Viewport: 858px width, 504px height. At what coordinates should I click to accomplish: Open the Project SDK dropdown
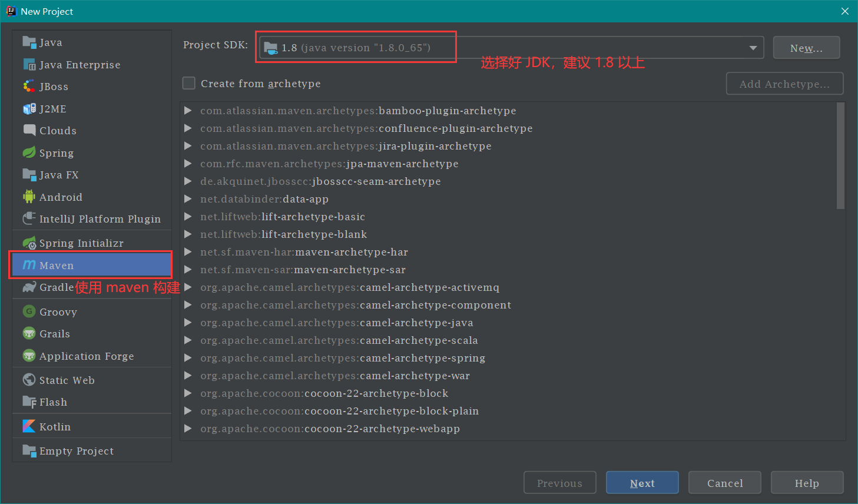[753, 48]
